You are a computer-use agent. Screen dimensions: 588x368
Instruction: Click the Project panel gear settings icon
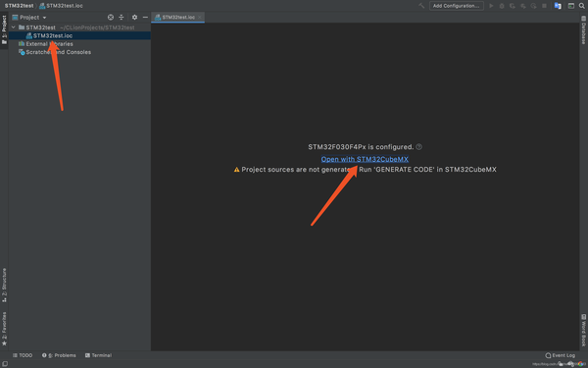pyautogui.click(x=134, y=18)
